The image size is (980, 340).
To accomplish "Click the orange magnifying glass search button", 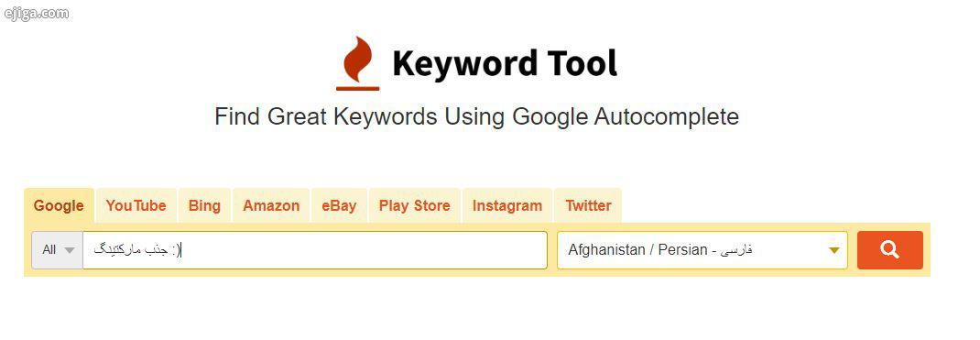I will [889, 250].
